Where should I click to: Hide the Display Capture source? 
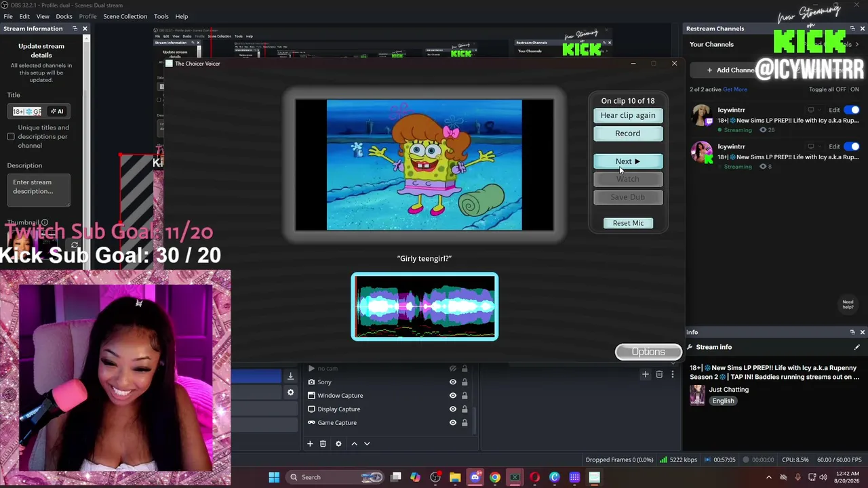tap(452, 409)
